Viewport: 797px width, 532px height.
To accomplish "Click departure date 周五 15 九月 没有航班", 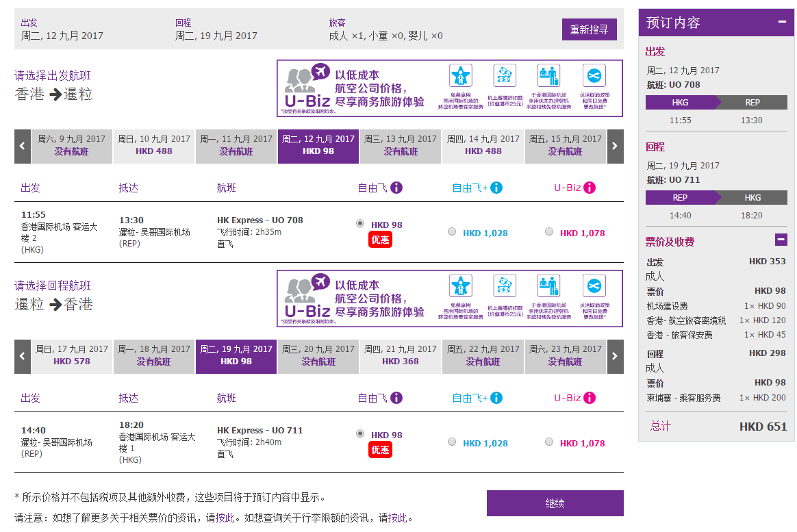I will [565, 147].
